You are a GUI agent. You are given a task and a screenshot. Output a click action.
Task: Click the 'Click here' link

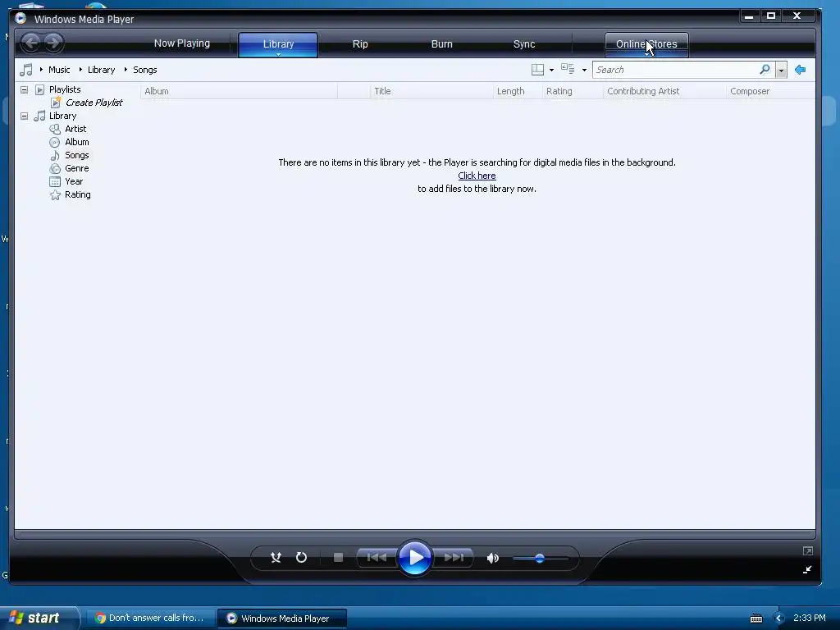click(477, 176)
